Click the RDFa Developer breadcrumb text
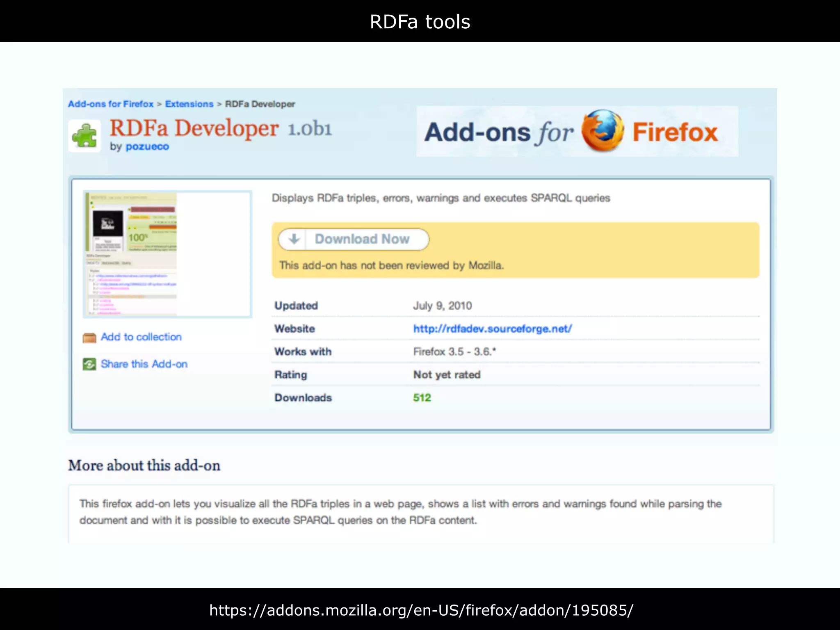Viewport: 840px width, 630px height. [260, 104]
